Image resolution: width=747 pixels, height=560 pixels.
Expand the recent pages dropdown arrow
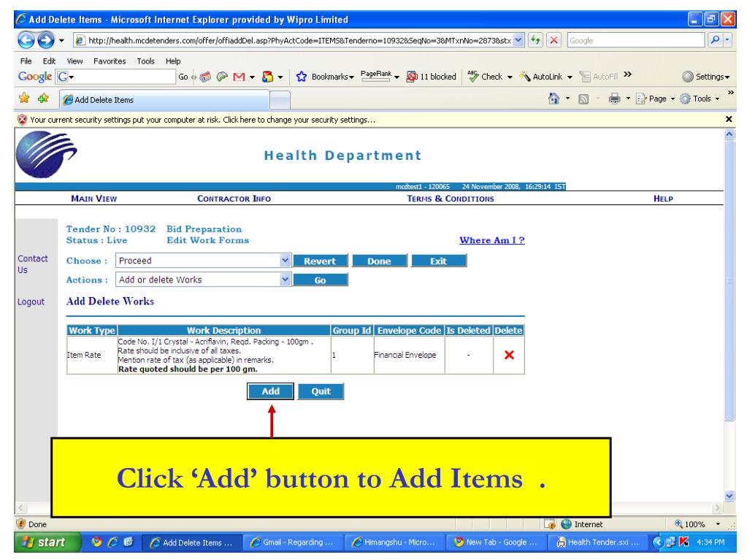[x=61, y=40]
